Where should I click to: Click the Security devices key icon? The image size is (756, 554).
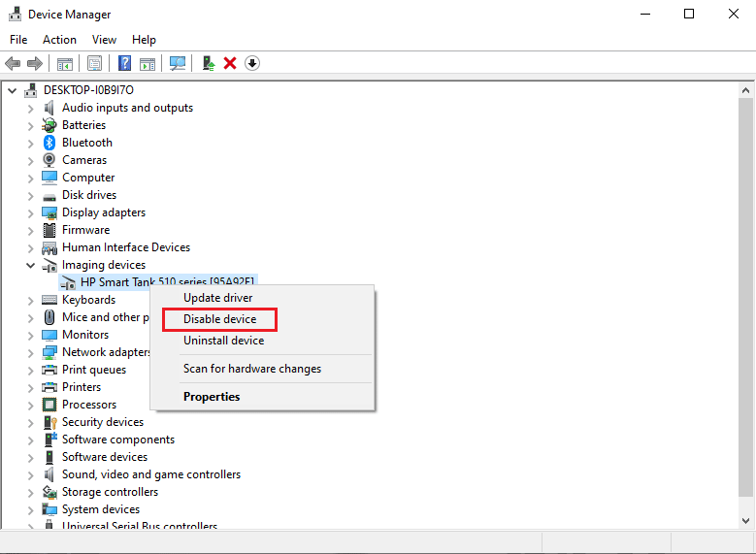[x=50, y=422]
